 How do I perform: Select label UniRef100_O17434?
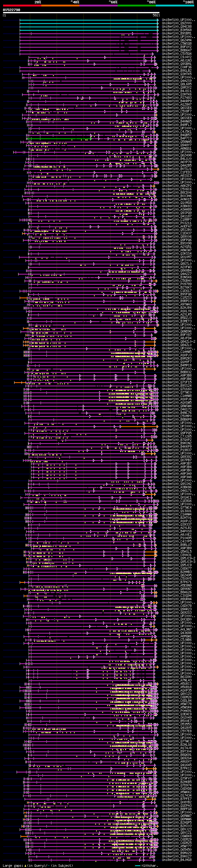pyautogui.click(x=177, y=796)
